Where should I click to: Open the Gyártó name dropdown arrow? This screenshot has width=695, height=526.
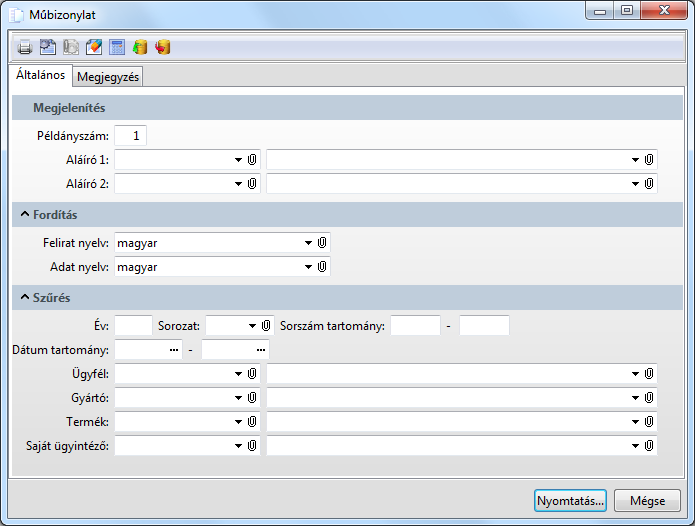pos(636,398)
